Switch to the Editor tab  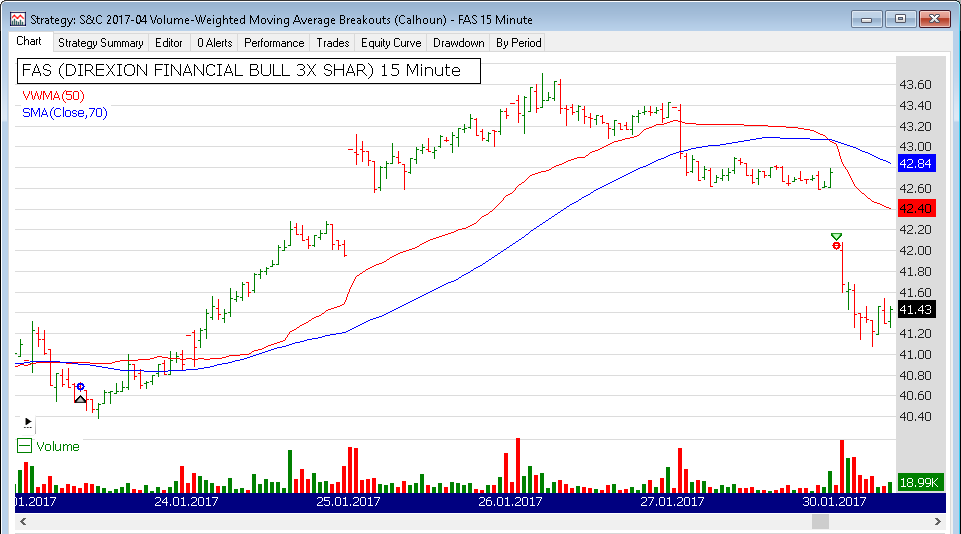(169, 43)
